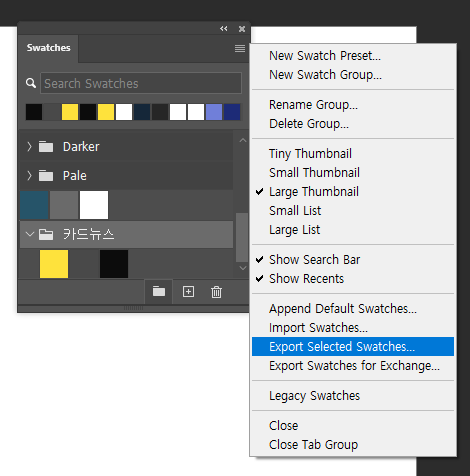Collapse the 카드뉴스 group chevron
The image size is (470, 476).
[x=30, y=234]
